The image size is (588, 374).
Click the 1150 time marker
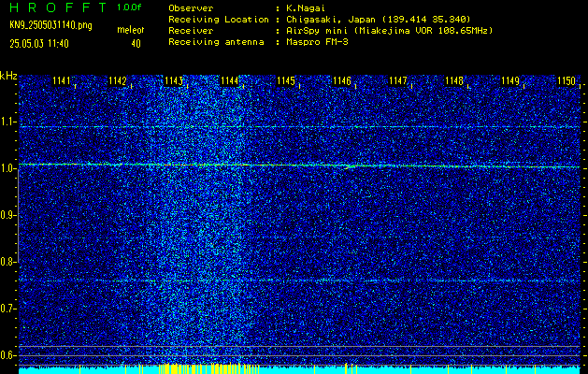(x=566, y=80)
